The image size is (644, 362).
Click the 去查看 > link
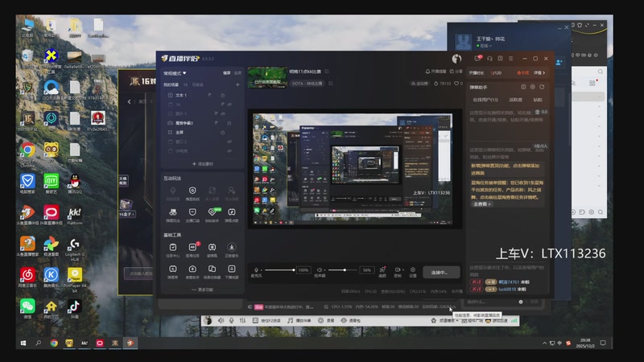[x=482, y=204]
